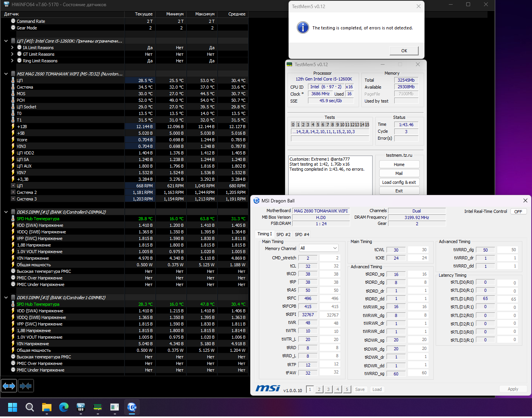Click the Apply button in MSI Dragon Ball
This screenshot has width=532, height=418.
coord(513,389)
